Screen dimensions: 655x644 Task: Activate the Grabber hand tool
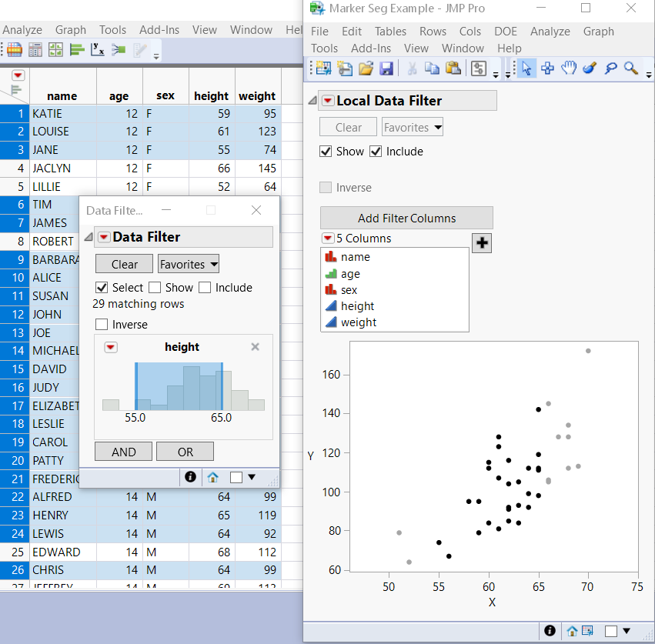(568, 68)
